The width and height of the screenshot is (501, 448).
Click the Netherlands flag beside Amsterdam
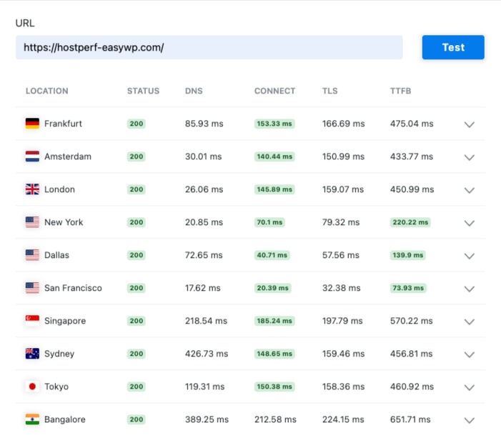tap(32, 156)
